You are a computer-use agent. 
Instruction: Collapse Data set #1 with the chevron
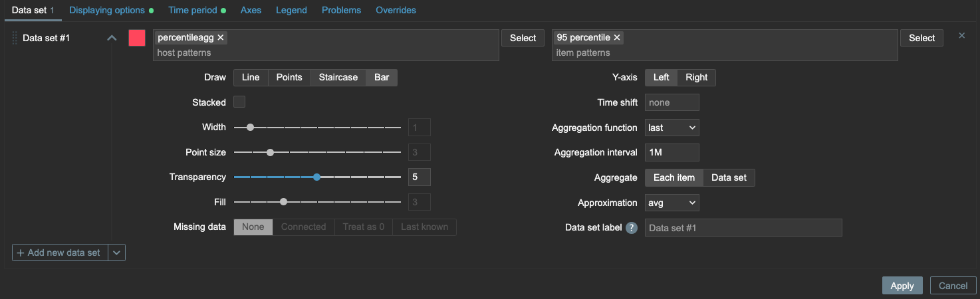(112, 38)
